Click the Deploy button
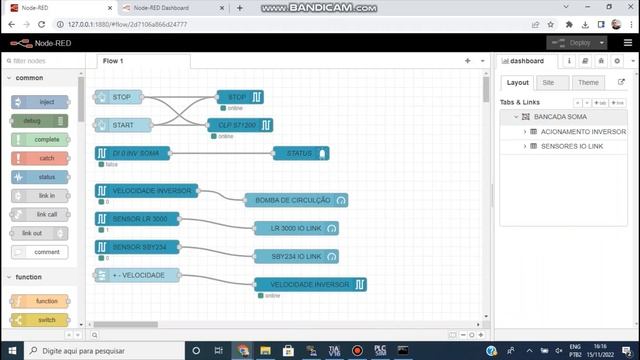The height and width of the screenshot is (360, 640). (x=572, y=43)
